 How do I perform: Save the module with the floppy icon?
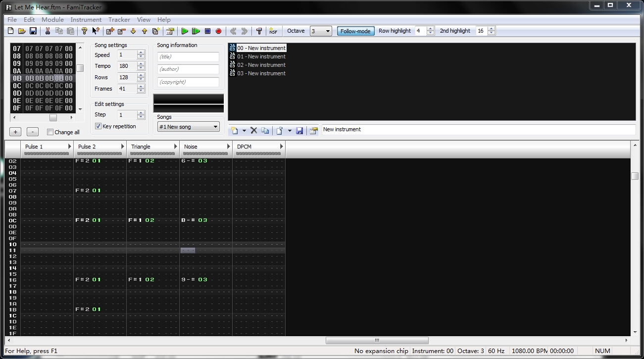tap(33, 31)
